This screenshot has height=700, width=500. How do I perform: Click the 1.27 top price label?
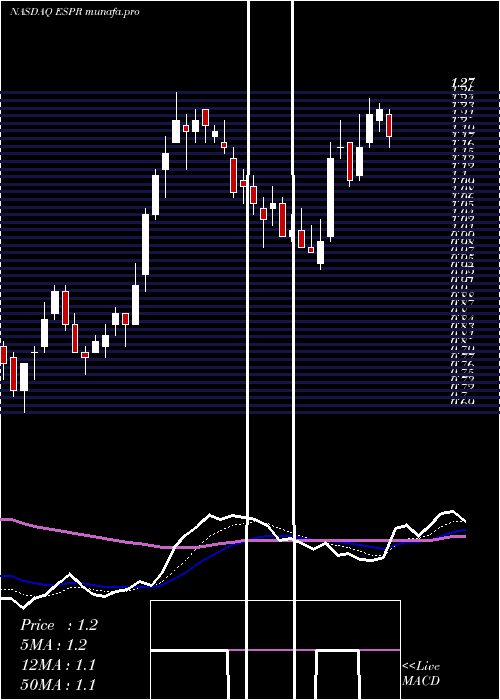coord(462,83)
